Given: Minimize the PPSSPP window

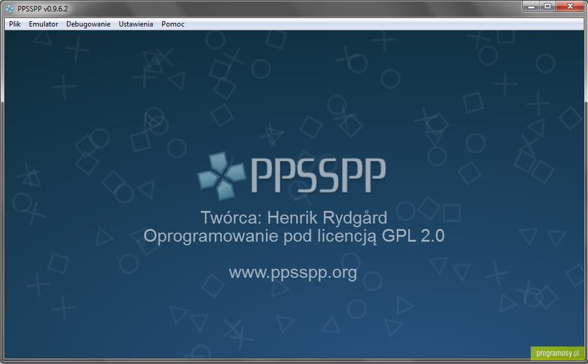Looking at the screenshot, I should click(531, 7).
